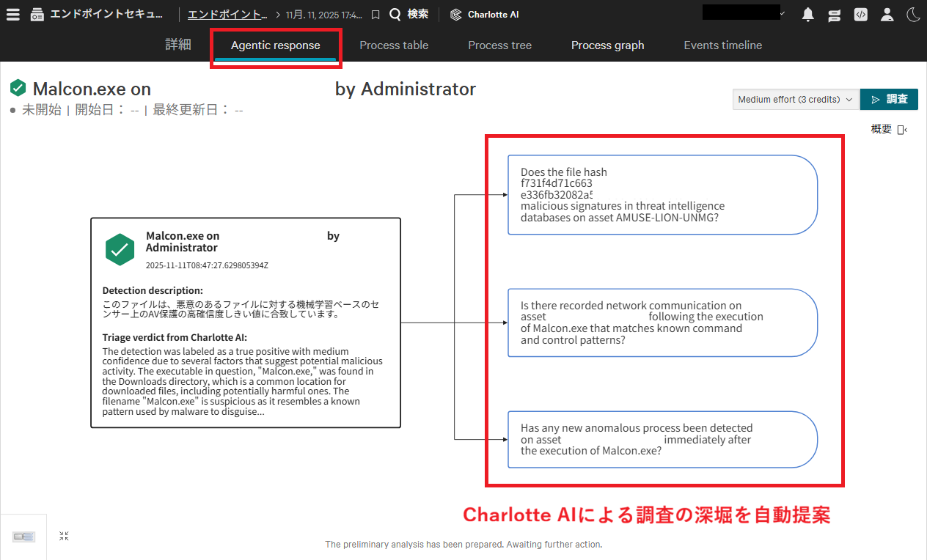Open notifications via the bell icon
Image resolution: width=927 pixels, height=560 pixels.
tap(807, 14)
